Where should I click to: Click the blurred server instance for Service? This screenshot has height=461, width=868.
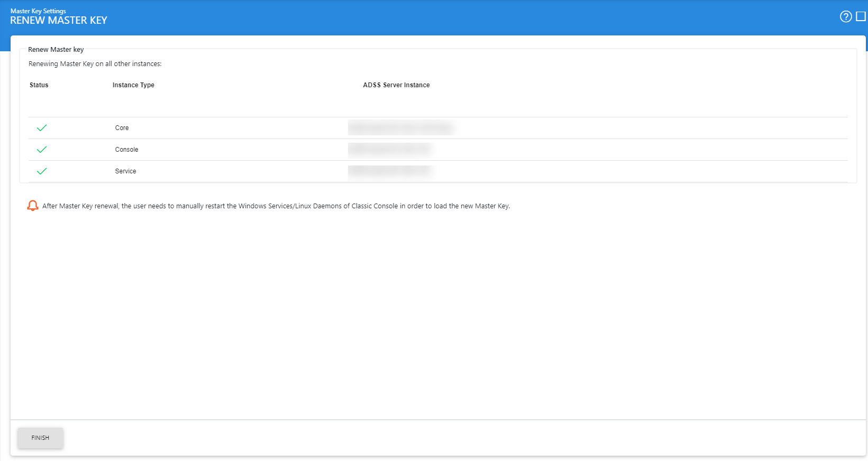tap(390, 171)
